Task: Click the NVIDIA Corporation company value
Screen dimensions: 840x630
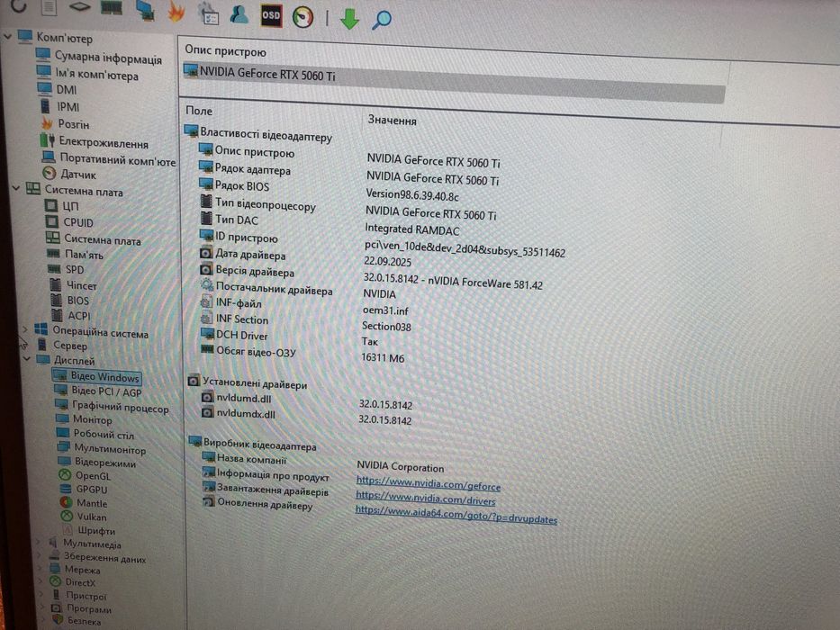Action: click(x=400, y=466)
